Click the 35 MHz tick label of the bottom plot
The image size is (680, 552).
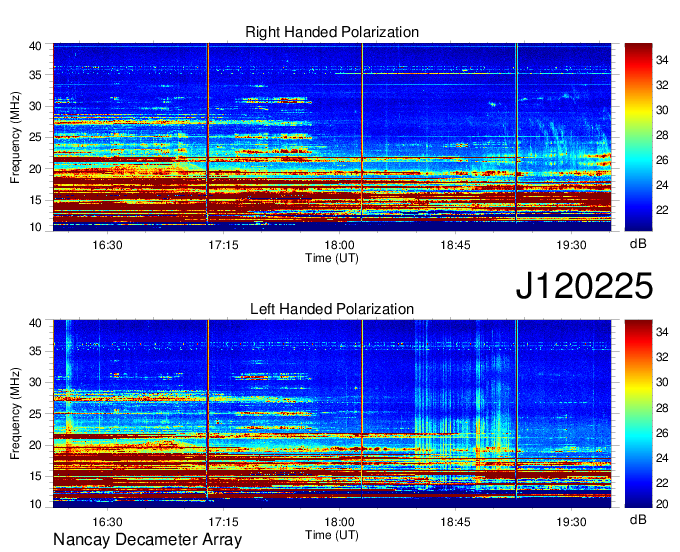(35, 351)
